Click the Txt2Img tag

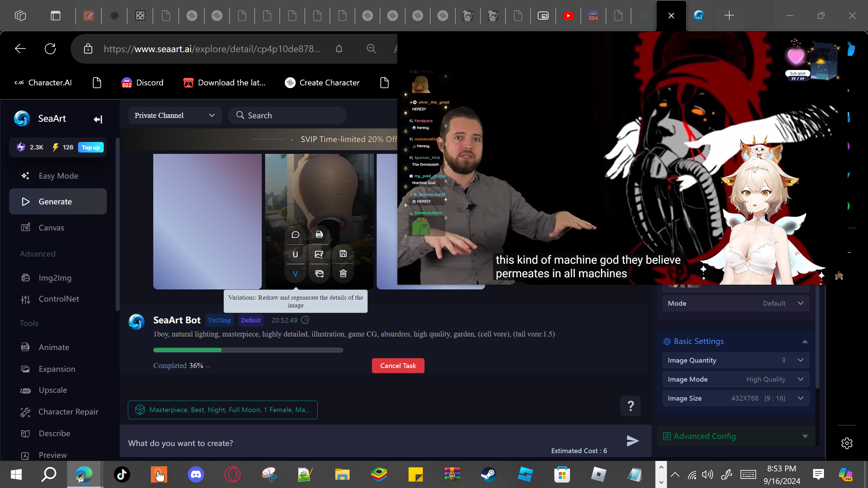tap(219, 320)
